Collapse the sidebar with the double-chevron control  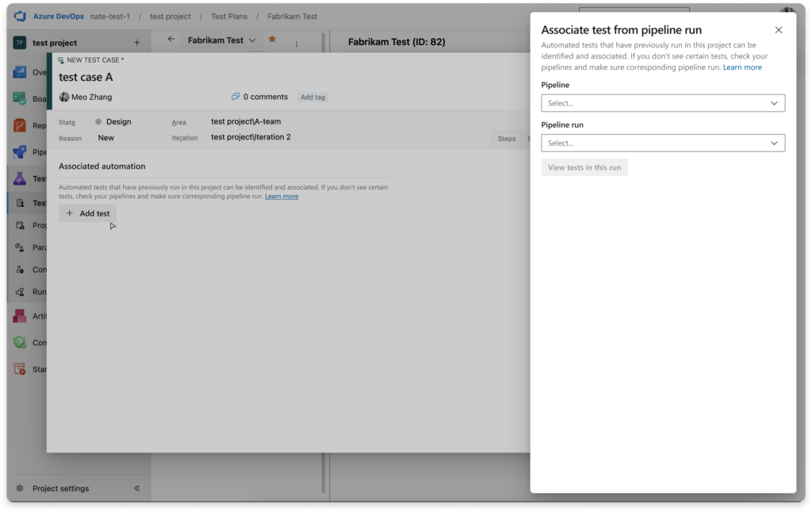coord(137,488)
